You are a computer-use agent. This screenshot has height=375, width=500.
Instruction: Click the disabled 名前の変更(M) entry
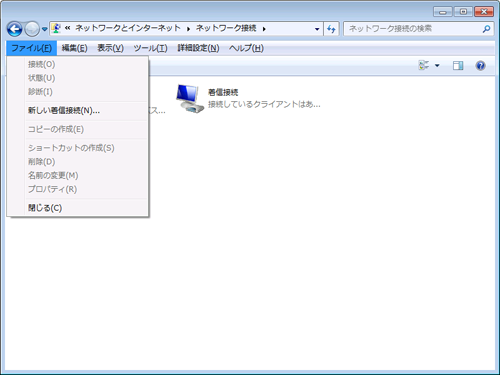point(78,175)
